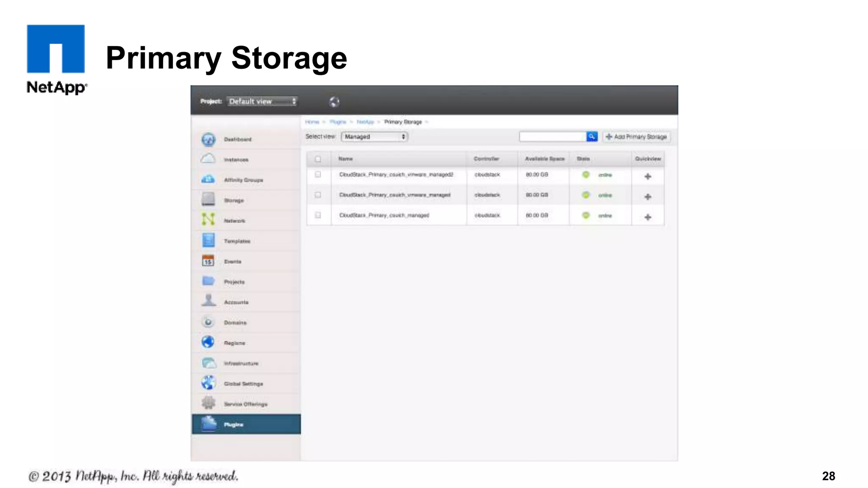Click the online status icon of couch_vmware_managed2
This screenshot has height=488, width=868.
tap(586, 175)
